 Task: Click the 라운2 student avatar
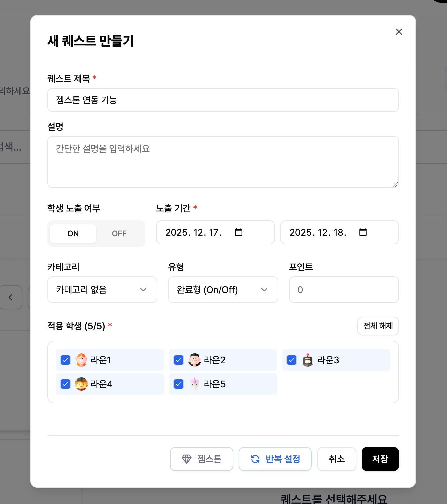coord(195,360)
